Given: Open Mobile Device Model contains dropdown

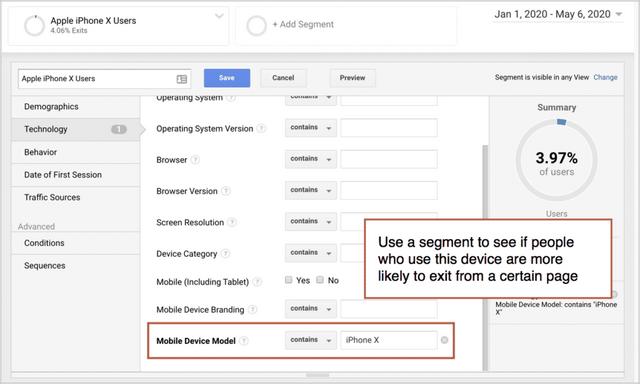Looking at the screenshot, I should click(x=311, y=340).
